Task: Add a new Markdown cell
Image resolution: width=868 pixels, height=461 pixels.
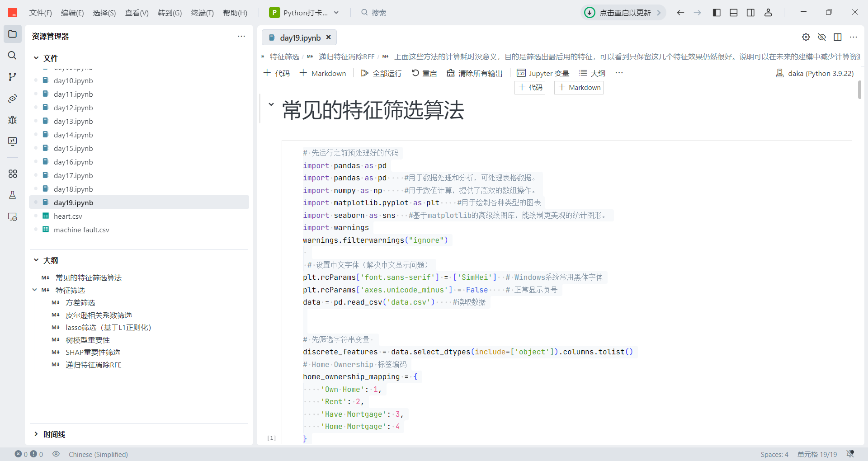Action: 322,73
